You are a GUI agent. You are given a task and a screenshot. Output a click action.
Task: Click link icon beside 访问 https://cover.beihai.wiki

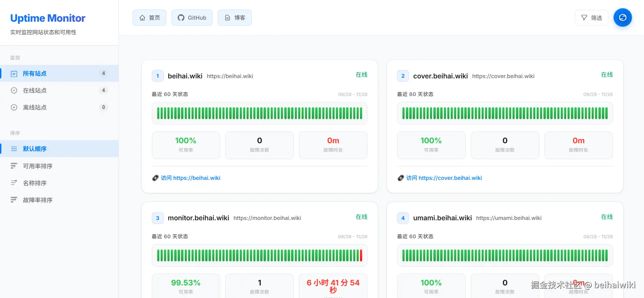(x=401, y=178)
